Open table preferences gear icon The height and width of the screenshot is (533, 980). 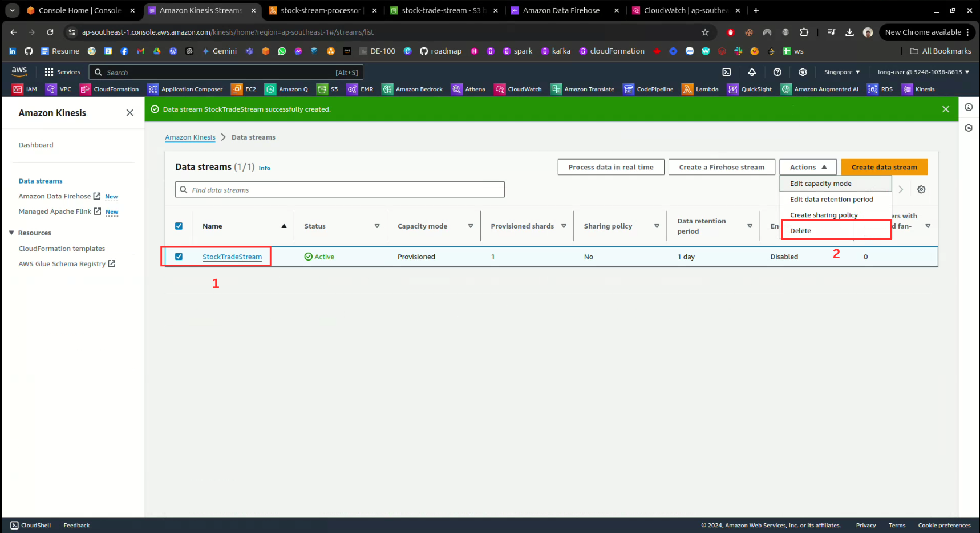click(921, 190)
